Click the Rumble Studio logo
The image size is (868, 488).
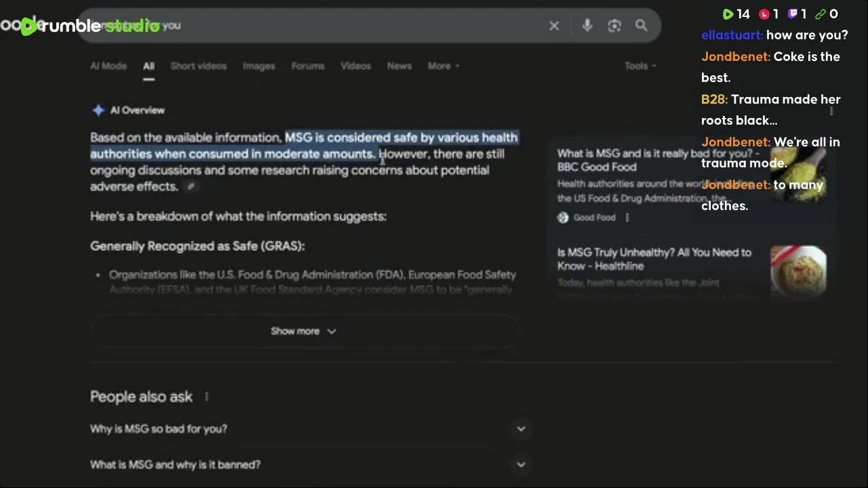pos(90,26)
